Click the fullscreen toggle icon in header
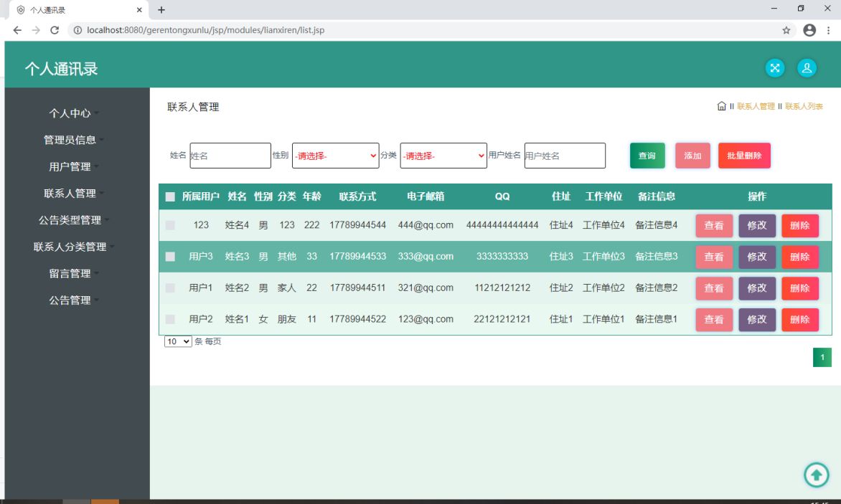This screenshot has width=841, height=504. click(775, 68)
